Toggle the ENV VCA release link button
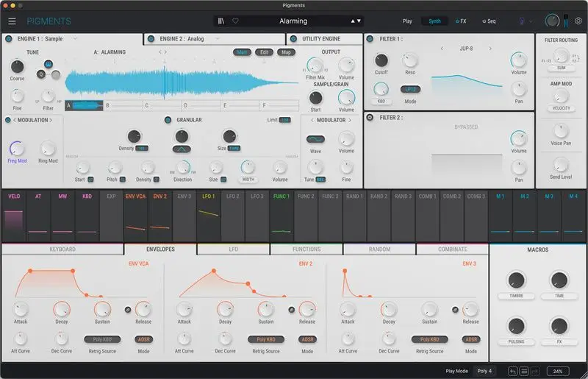The image size is (588, 379). pos(128,310)
